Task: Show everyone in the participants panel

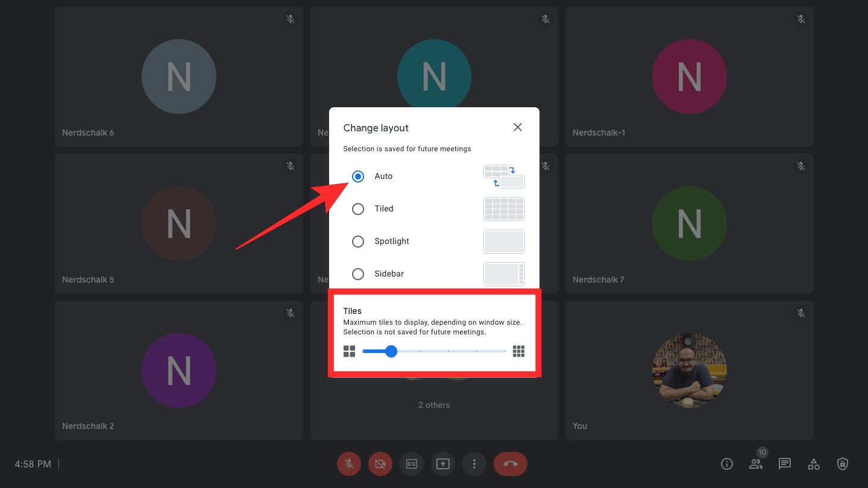Action: [x=755, y=464]
